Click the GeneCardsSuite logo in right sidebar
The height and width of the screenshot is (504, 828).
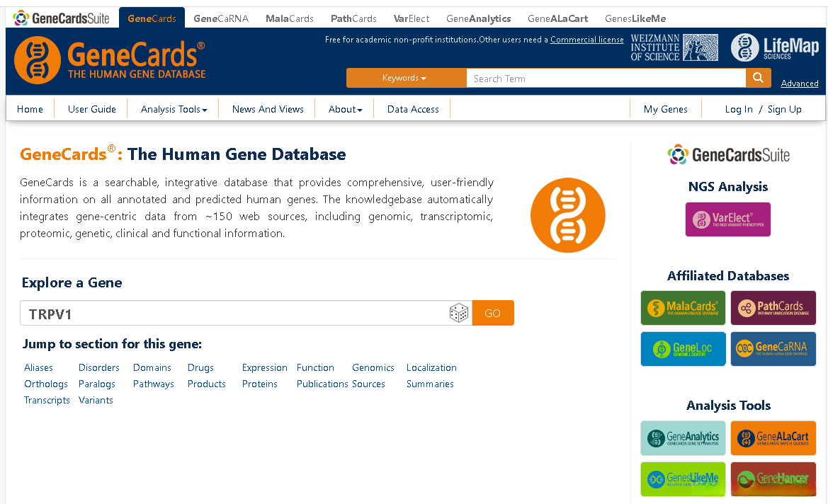728,154
